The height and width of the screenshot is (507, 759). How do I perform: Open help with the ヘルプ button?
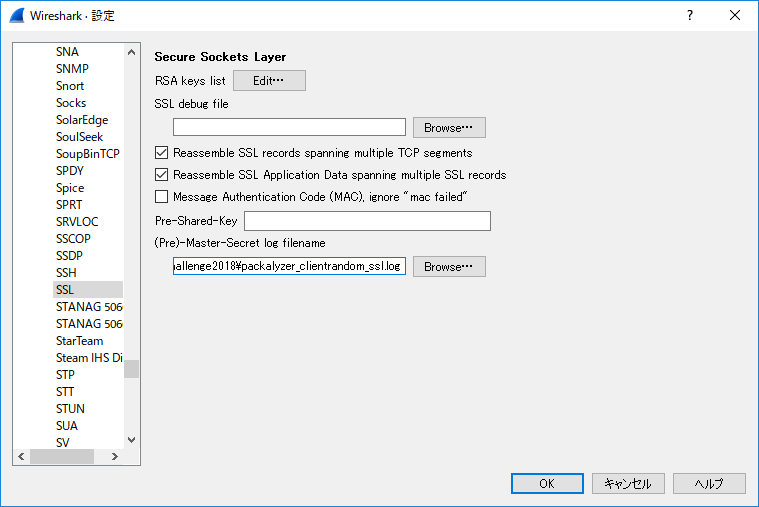tap(709, 483)
